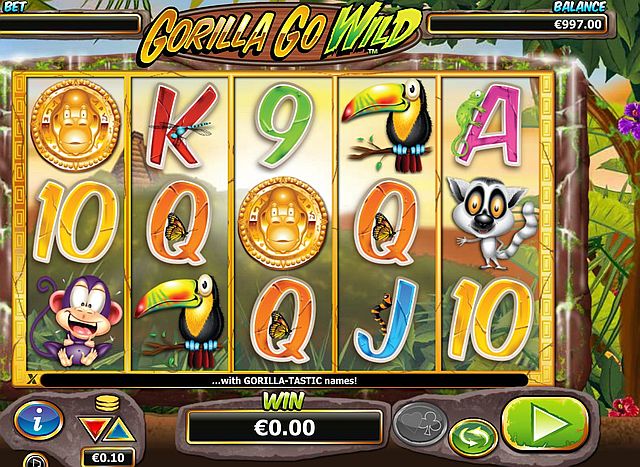Click the green spin play button
Screen dimensions: 640x467
[545, 425]
